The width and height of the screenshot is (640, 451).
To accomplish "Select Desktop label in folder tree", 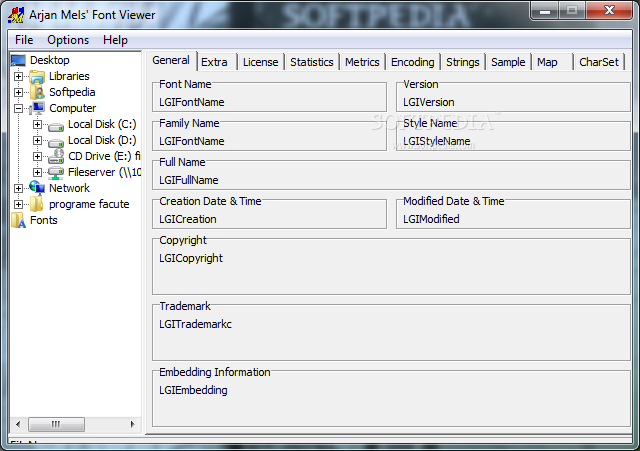I will [x=50, y=60].
